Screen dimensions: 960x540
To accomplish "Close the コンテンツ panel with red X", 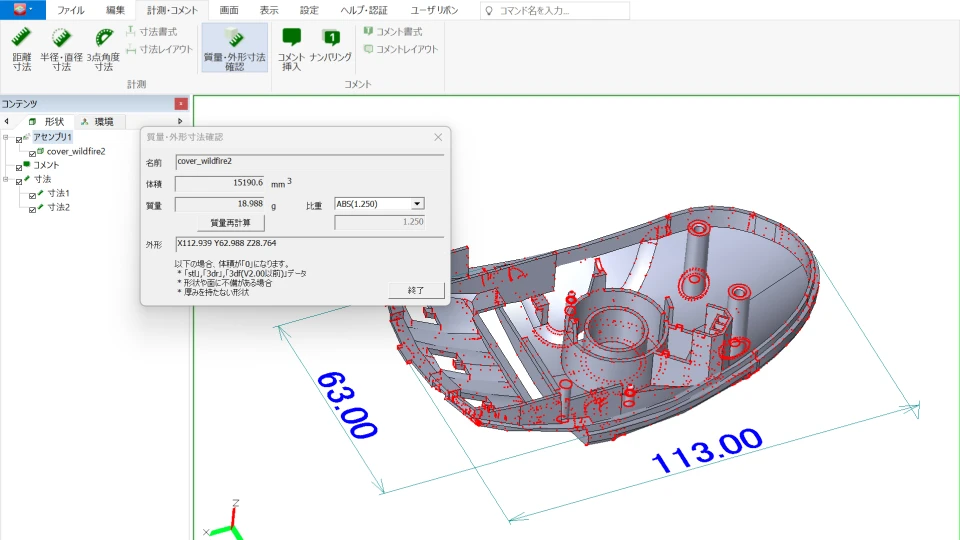I will 180,103.
